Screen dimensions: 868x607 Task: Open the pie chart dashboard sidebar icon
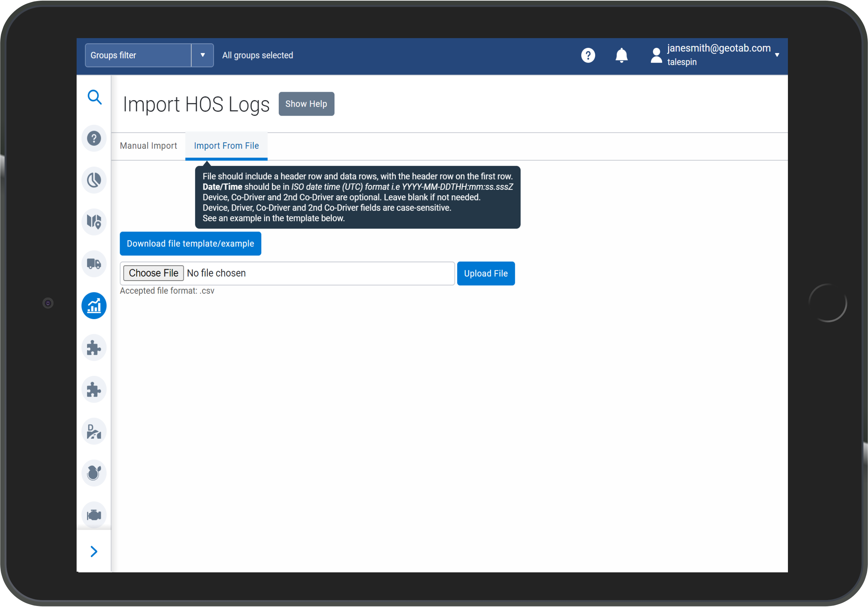pyautogui.click(x=94, y=180)
